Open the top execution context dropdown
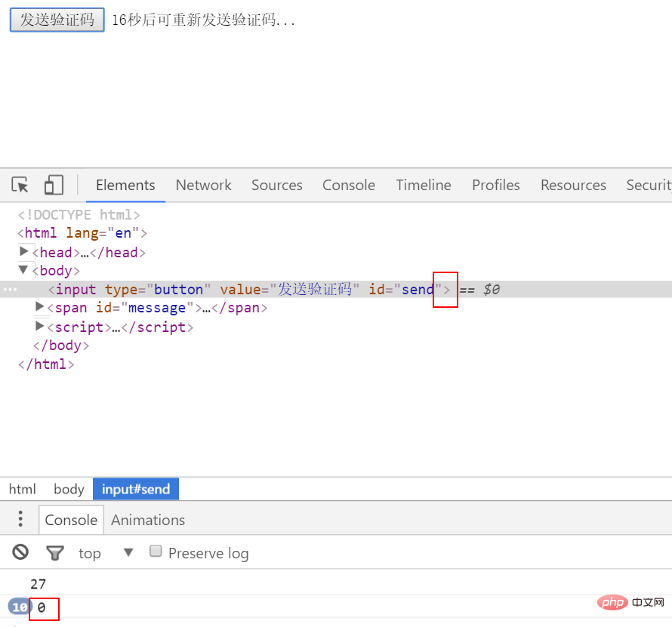The image size is (672, 627). pos(106,553)
